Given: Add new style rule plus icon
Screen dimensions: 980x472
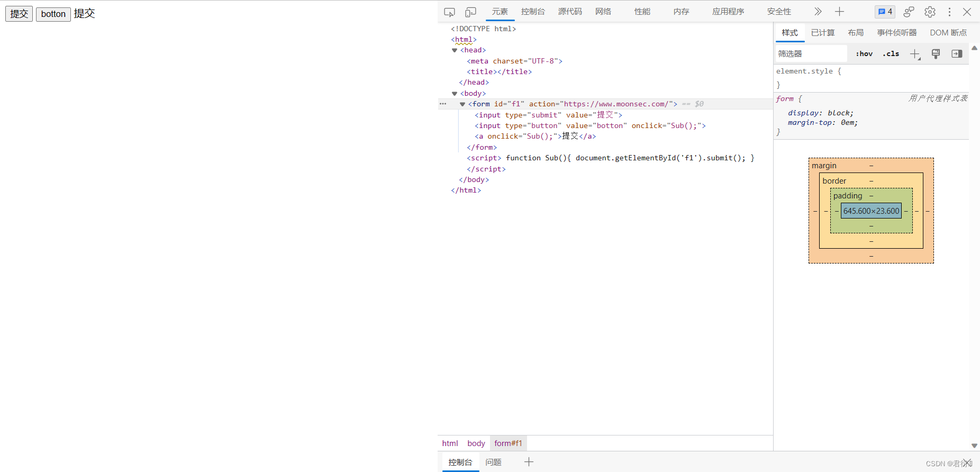Looking at the screenshot, I should point(915,53).
